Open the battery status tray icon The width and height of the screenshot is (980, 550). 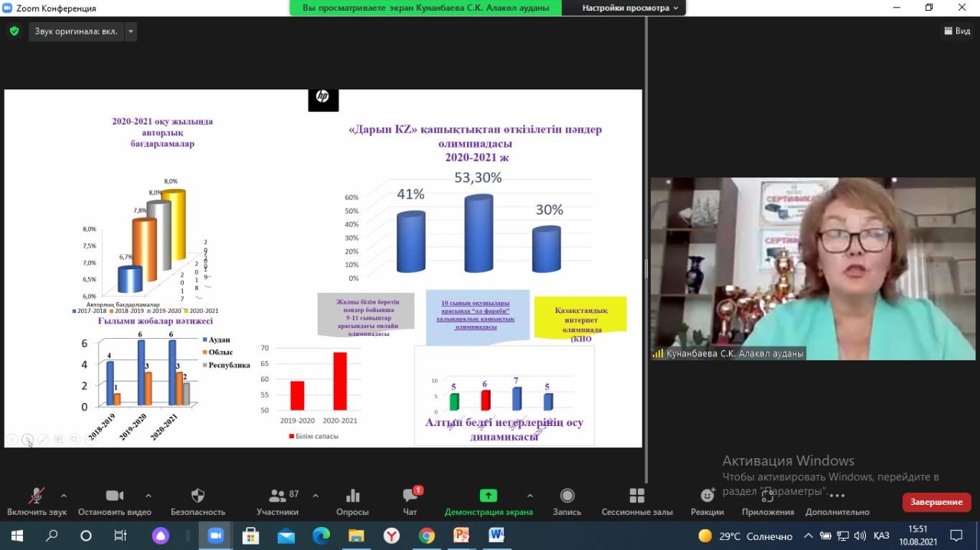click(x=825, y=535)
